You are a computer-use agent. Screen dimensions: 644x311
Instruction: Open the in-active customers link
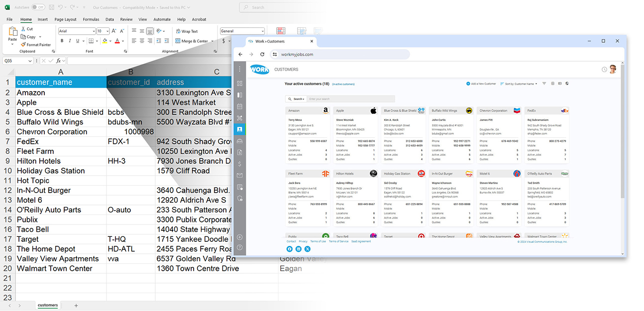tap(343, 84)
